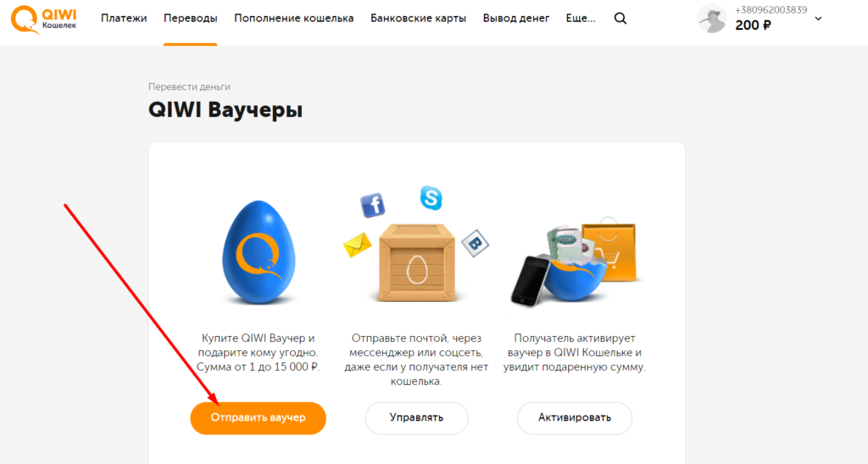Click the yellow envelope mail icon

click(357, 245)
